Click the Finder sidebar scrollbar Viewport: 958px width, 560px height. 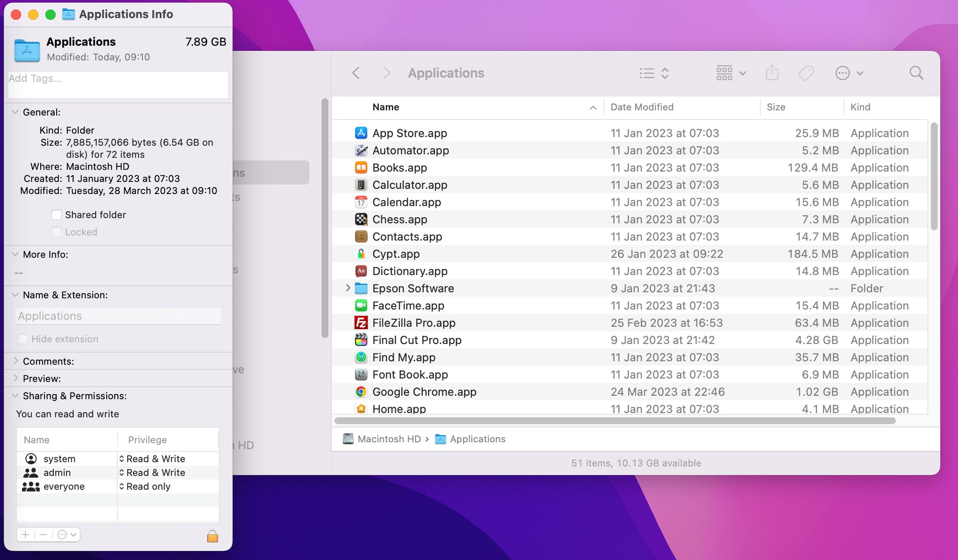tap(325, 218)
